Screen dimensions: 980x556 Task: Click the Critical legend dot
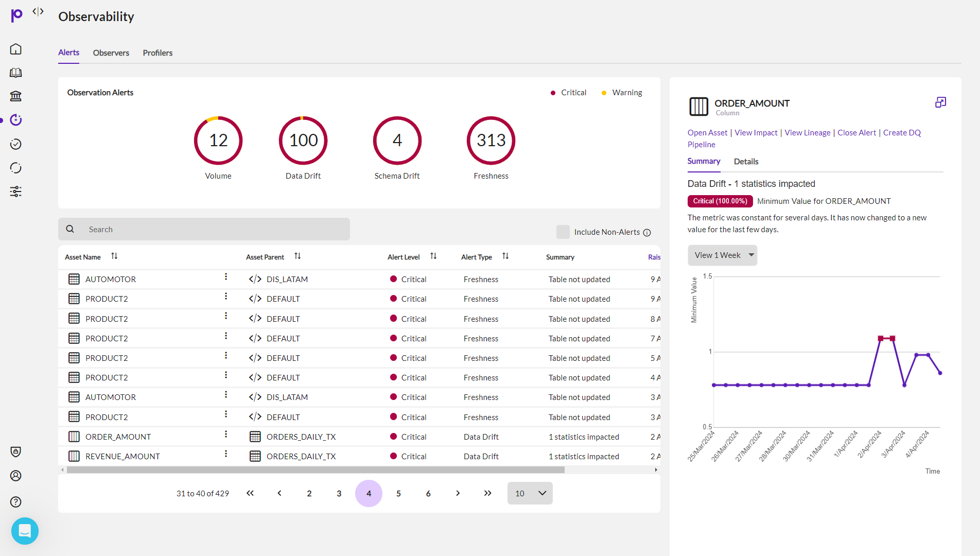tap(553, 93)
